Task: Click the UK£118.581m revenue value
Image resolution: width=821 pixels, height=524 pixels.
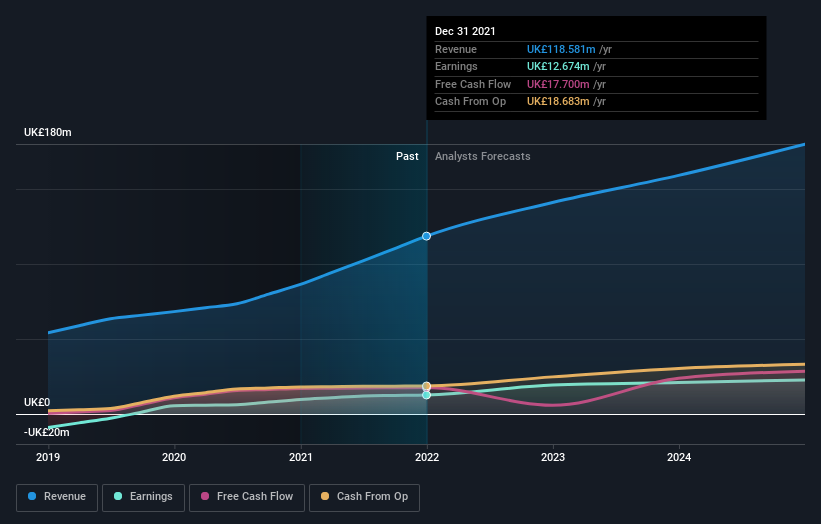Action: tap(561, 49)
